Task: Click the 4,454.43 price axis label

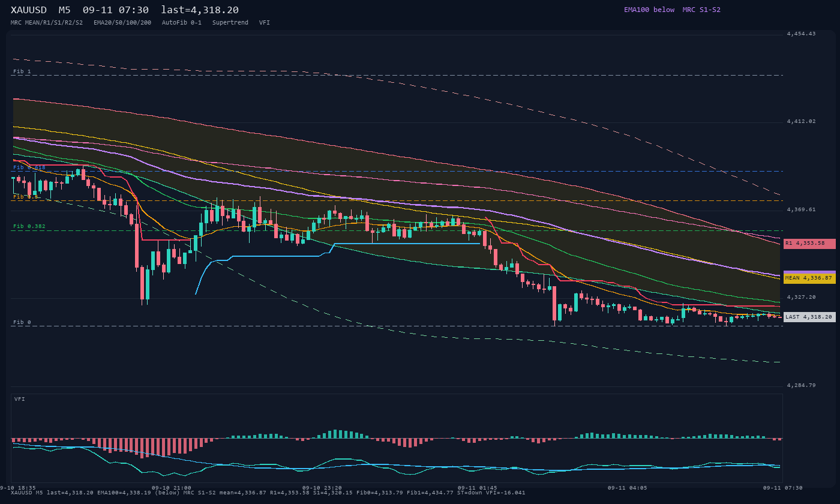Action: tap(801, 34)
